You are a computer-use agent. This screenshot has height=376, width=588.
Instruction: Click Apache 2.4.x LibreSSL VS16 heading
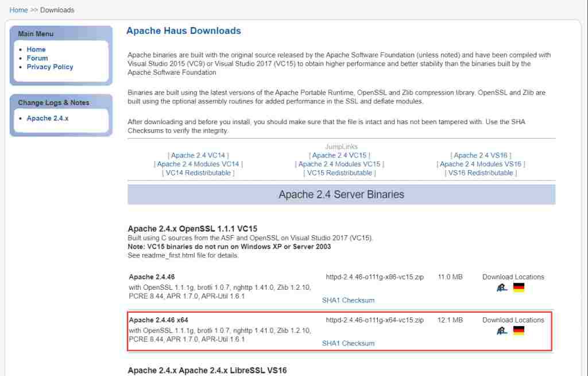207,370
